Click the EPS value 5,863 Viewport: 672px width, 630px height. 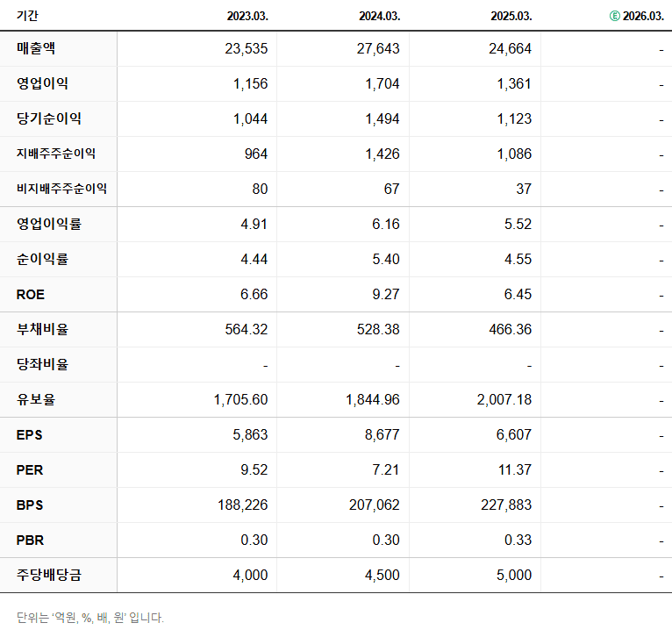[x=251, y=435]
